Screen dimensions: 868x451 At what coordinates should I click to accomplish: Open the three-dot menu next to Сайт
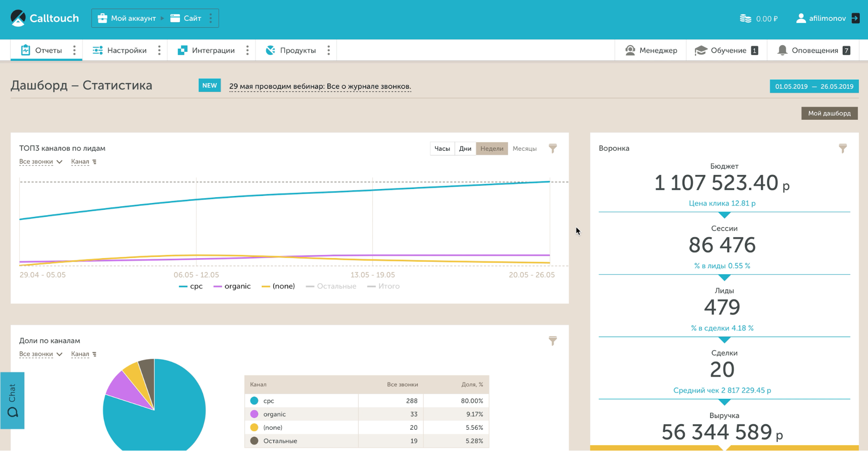point(211,18)
